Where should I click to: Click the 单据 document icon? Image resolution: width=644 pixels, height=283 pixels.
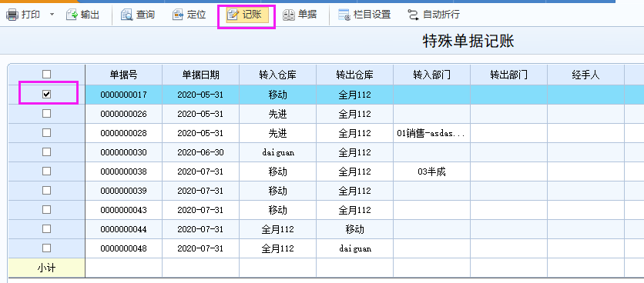[289, 15]
